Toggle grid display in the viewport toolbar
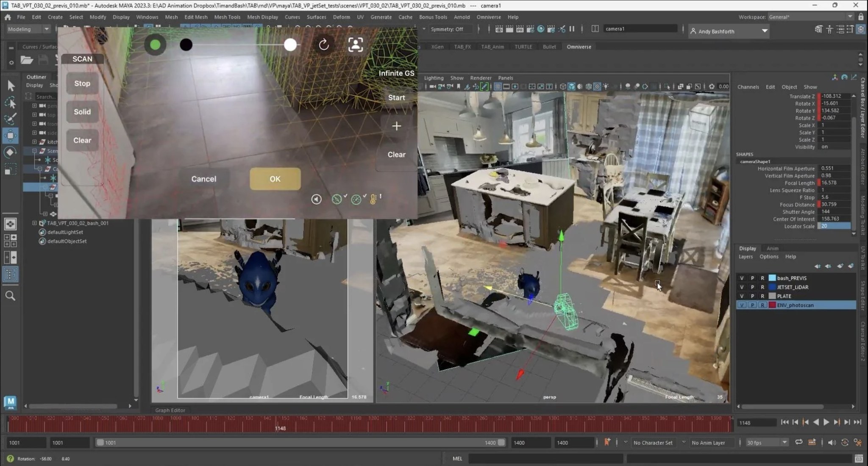The height and width of the screenshot is (466, 868). [498, 86]
